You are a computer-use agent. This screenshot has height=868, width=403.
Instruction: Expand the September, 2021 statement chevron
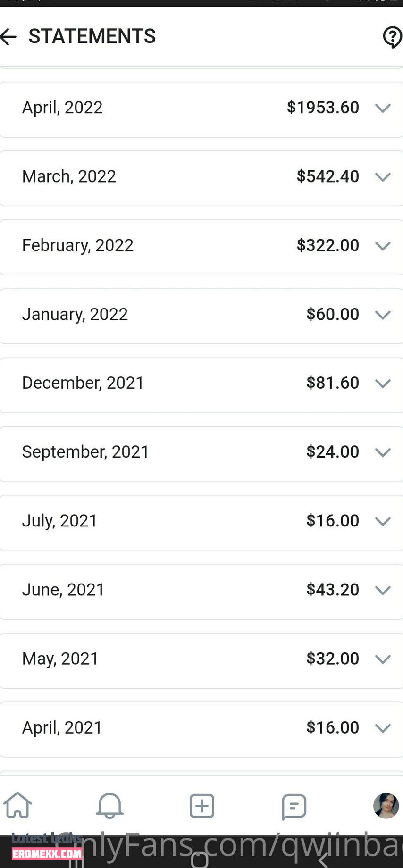pos(383,452)
